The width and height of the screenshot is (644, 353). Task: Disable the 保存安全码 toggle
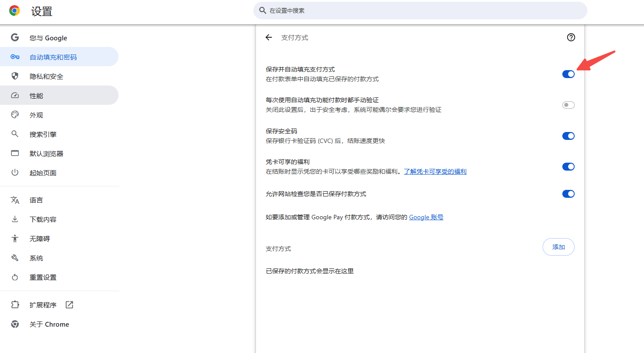point(568,136)
